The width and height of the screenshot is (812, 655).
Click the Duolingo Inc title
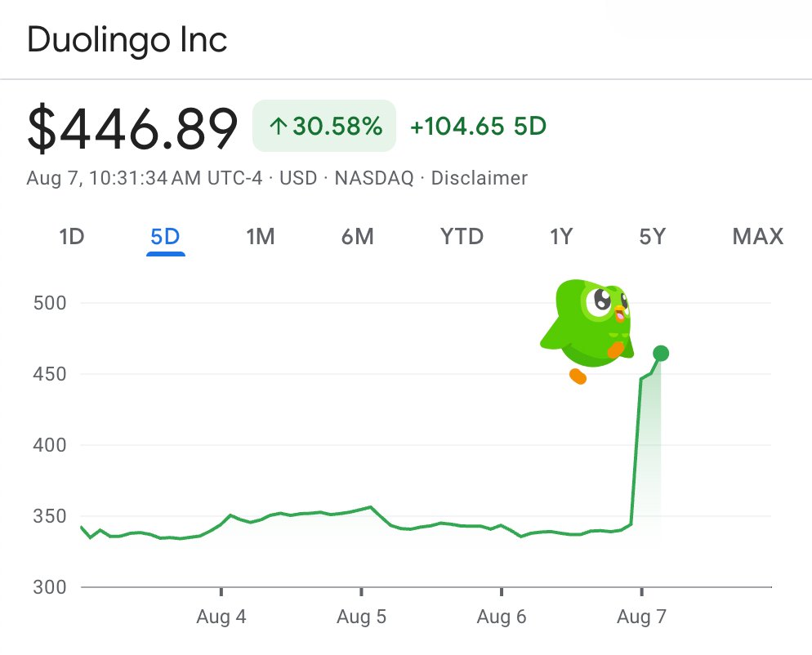(127, 39)
